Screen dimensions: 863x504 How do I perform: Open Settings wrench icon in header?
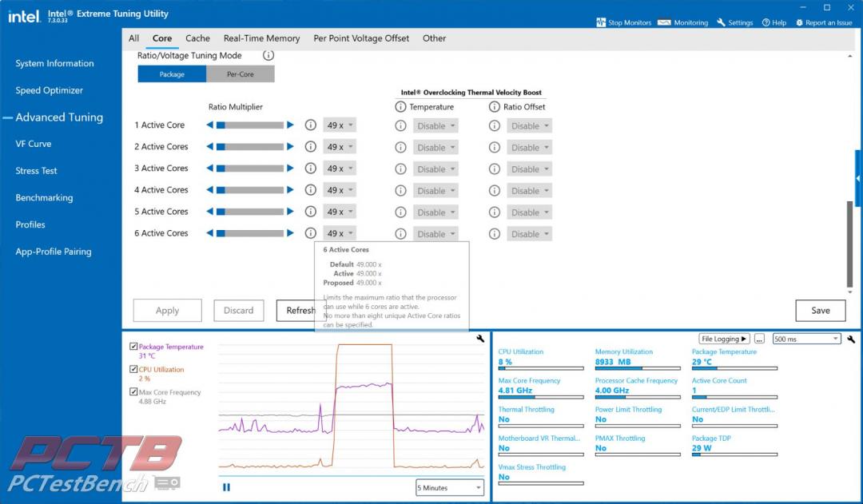coord(721,22)
